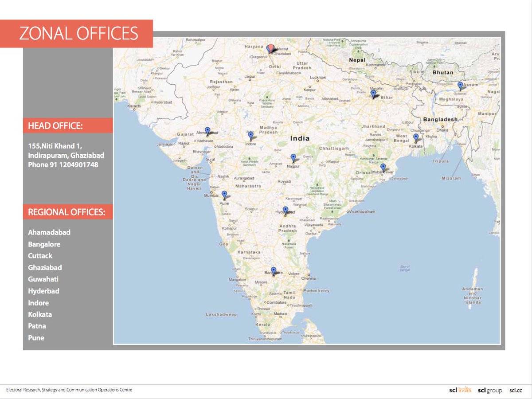Click the Lucknow city label on map
This screenshot has height=399, width=532.
tap(318, 78)
